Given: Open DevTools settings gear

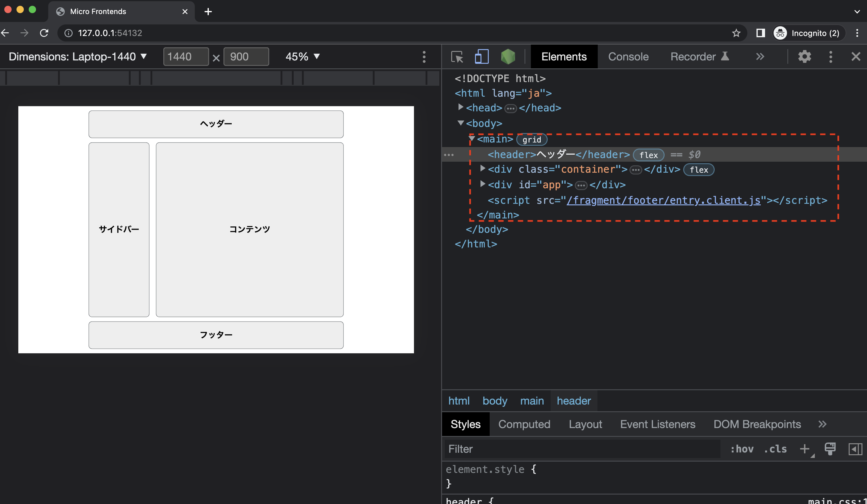Looking at the screenshot, I should click(804, 57).
